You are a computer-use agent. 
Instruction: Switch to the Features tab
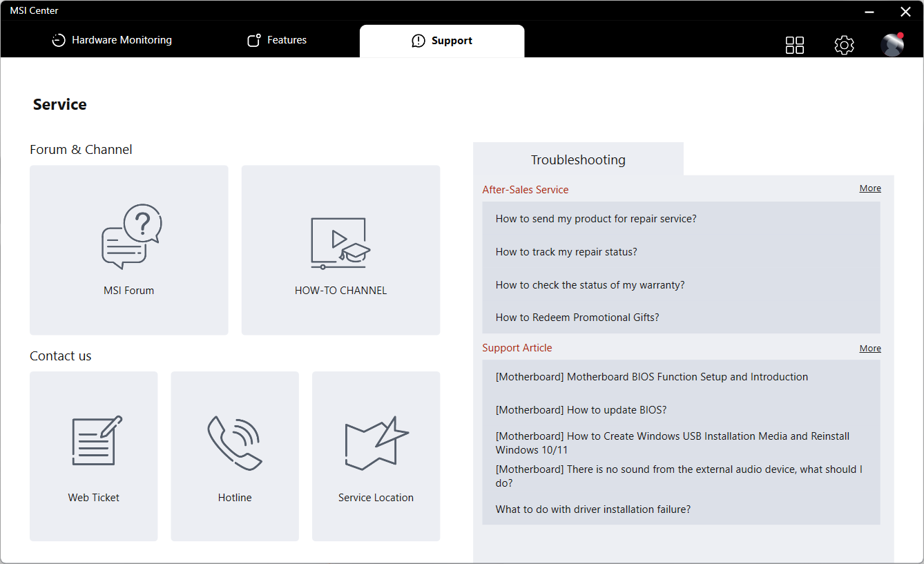(x=277, y=40)
